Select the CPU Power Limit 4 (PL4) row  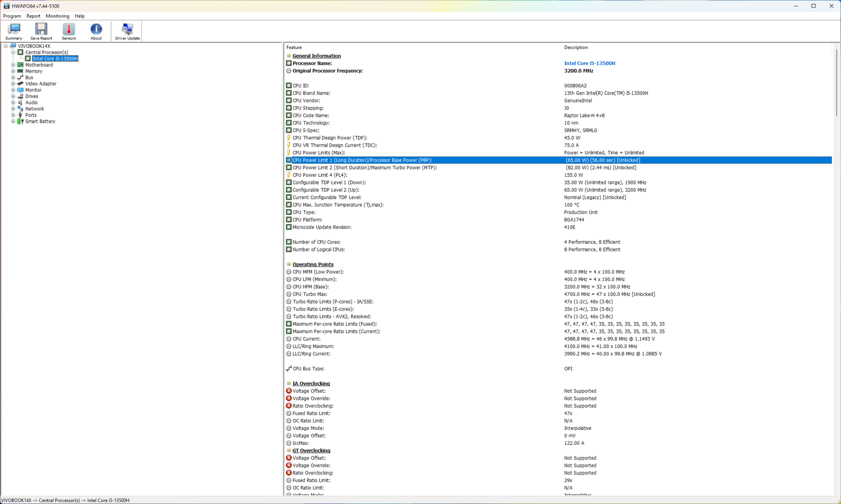pyautogui.click(x=319, y=175)
